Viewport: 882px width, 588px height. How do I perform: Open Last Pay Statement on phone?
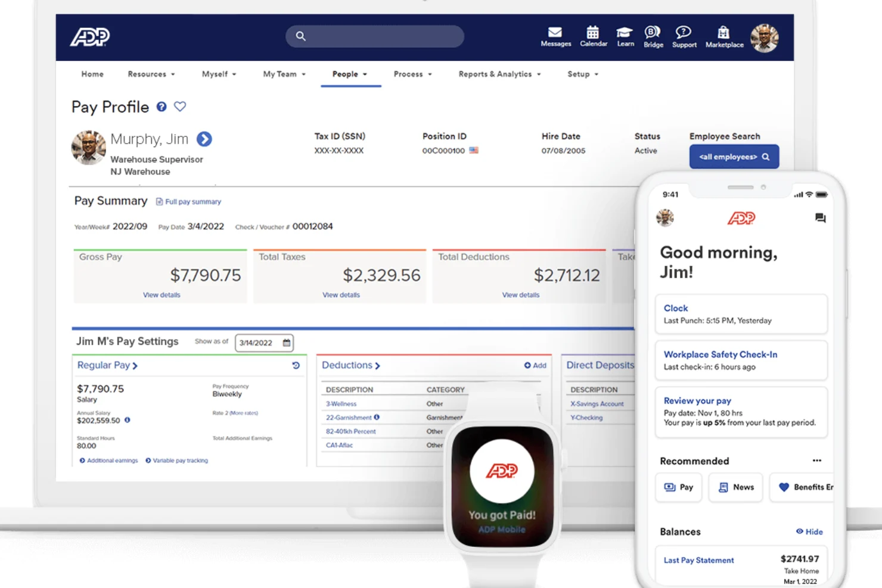click(x=698, y=561)
